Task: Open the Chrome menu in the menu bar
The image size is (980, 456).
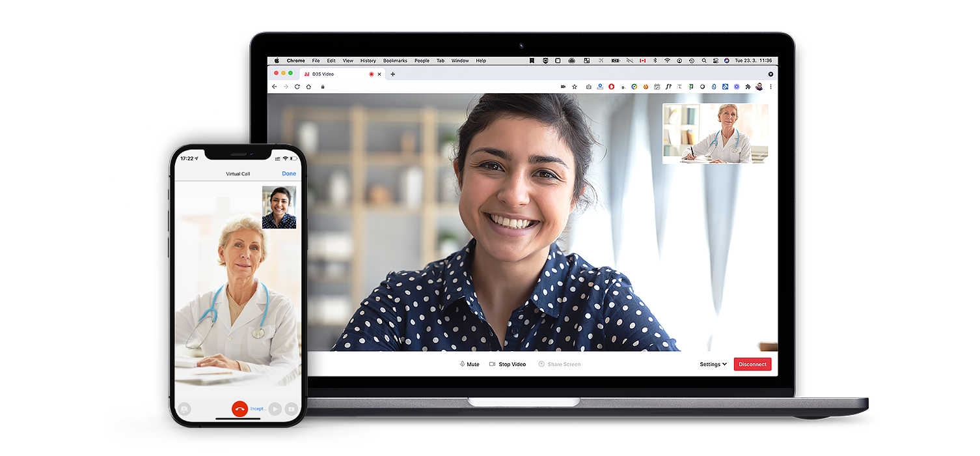Action: pyautogui.click(x=295, y=61)
